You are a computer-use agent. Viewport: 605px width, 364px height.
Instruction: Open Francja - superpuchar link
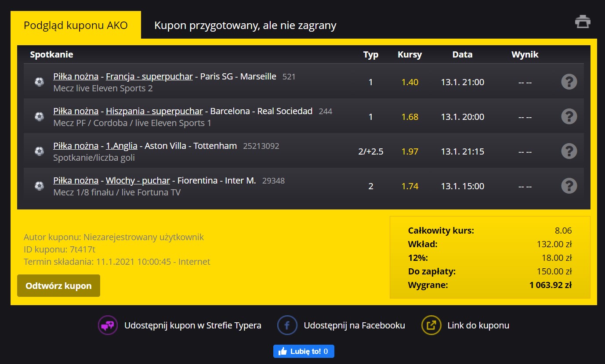(x=149, y=76)
